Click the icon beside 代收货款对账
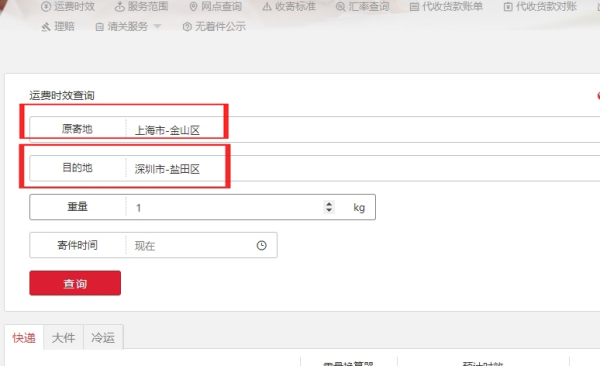Viewport: 600px width, 366px height. coord(508,7)
